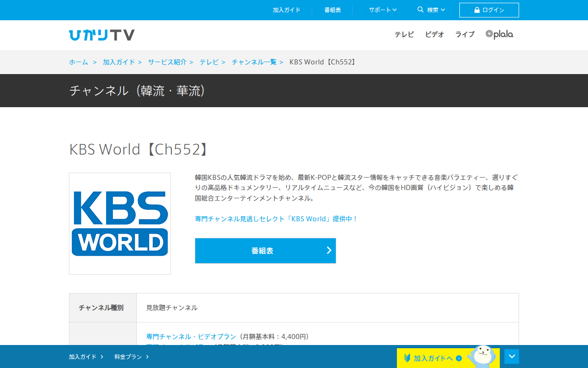This screenshot has width=588, height=368.
Task: Open the plala logo link
Action: pos(499,34)
